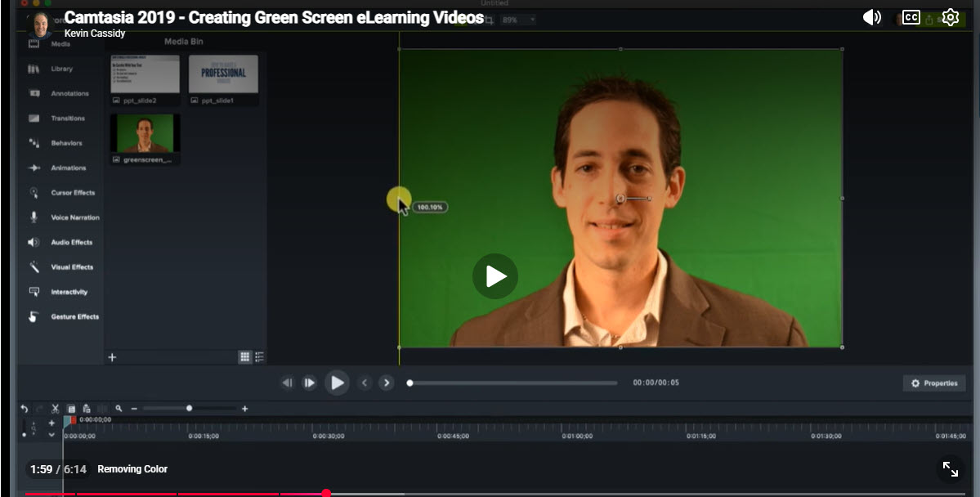Open the video player settings gear

tap(950, 17)
